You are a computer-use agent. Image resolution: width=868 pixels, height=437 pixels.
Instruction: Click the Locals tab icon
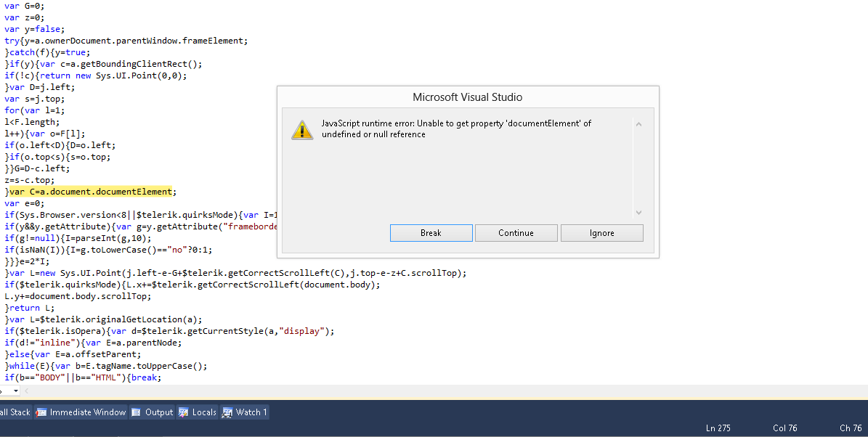click(x=184, y=412)
